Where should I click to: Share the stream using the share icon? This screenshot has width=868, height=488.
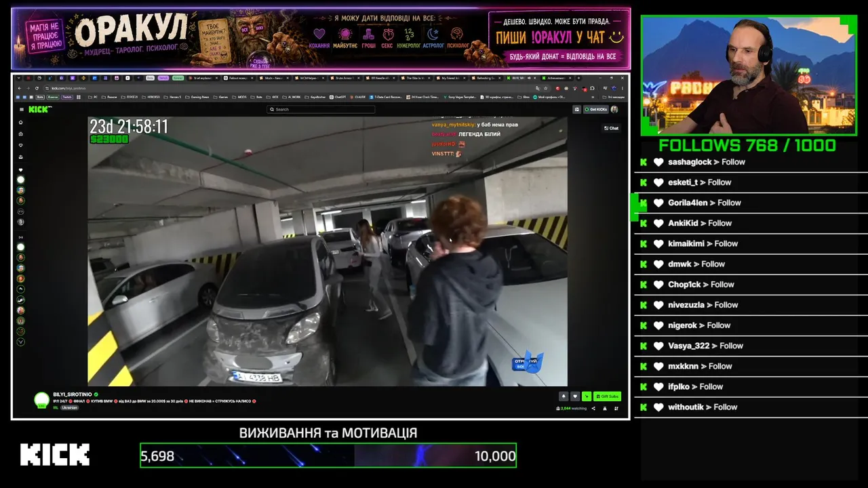(x=593, y=408)
